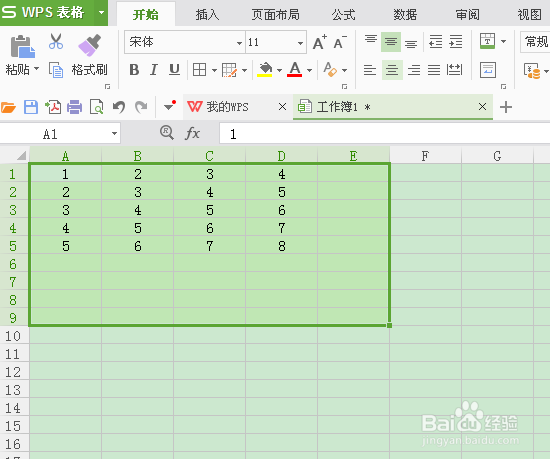550x459 pixels.
Task: Select the Format Painter brush
Action: 89,45
